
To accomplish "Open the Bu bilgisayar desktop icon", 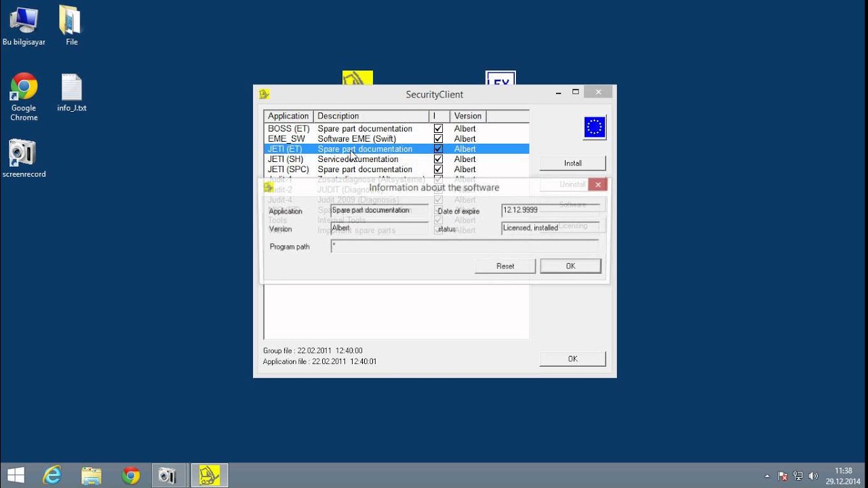I will [24, 26].
